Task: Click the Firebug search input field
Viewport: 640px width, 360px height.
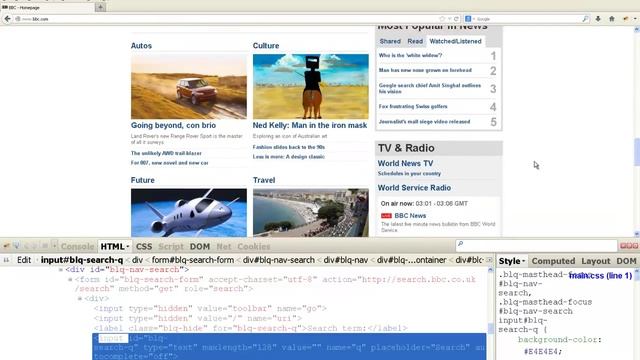Action: coord(536,245)
